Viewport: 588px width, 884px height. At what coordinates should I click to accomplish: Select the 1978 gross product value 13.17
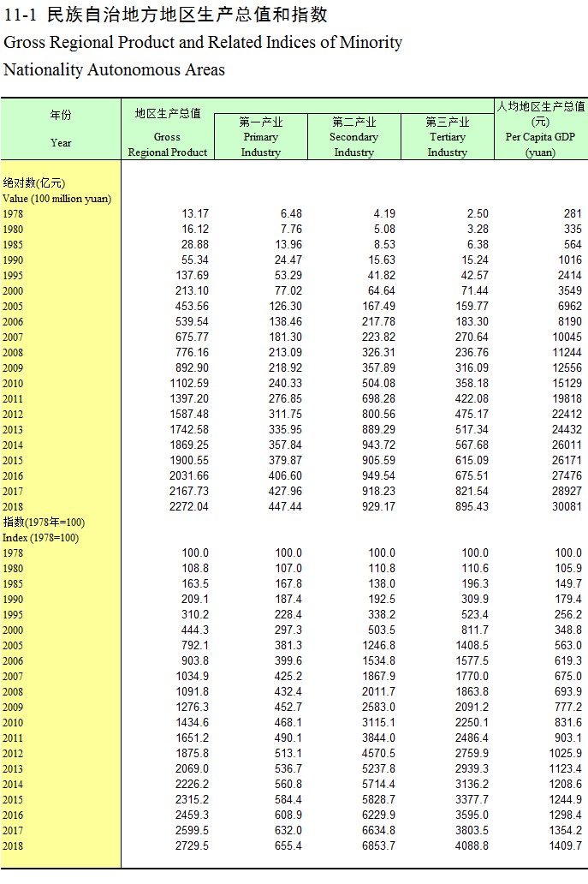[195, 213]
